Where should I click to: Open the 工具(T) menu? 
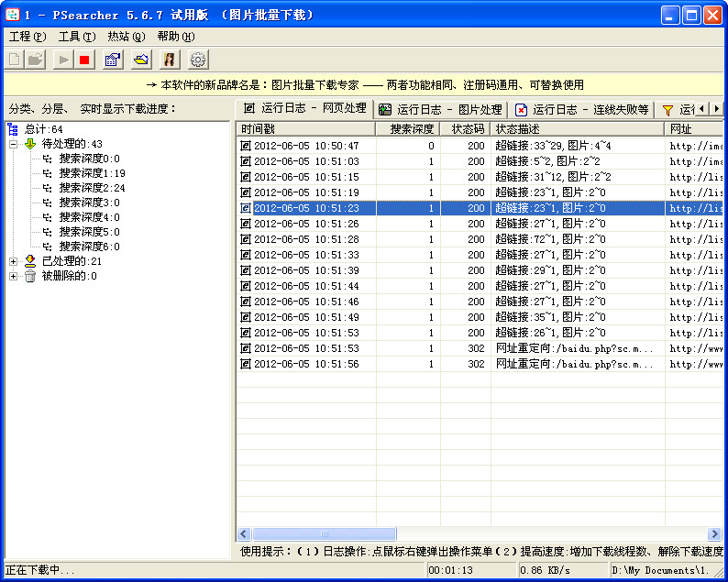click(x=77, y=36)
